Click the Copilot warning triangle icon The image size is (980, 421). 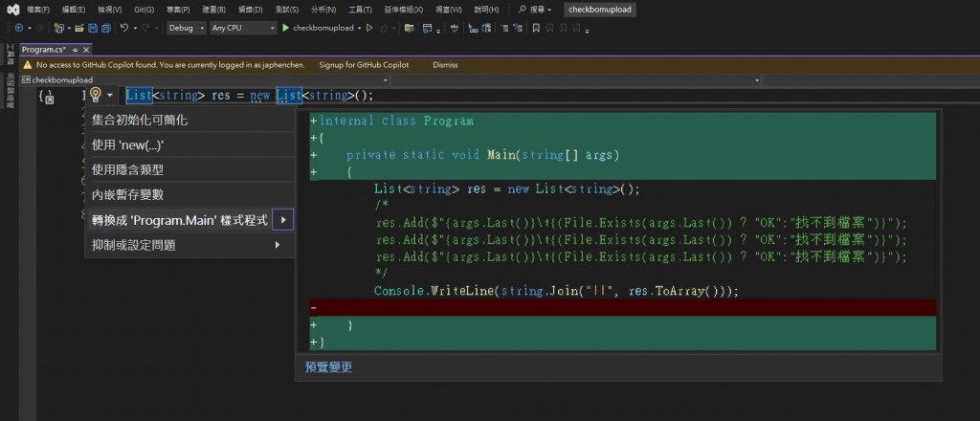pos(28,65)
